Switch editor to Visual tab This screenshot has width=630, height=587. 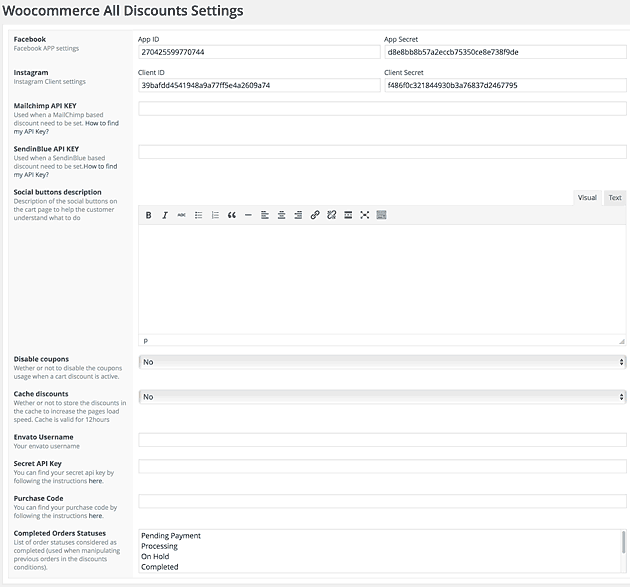coord(587,198)
